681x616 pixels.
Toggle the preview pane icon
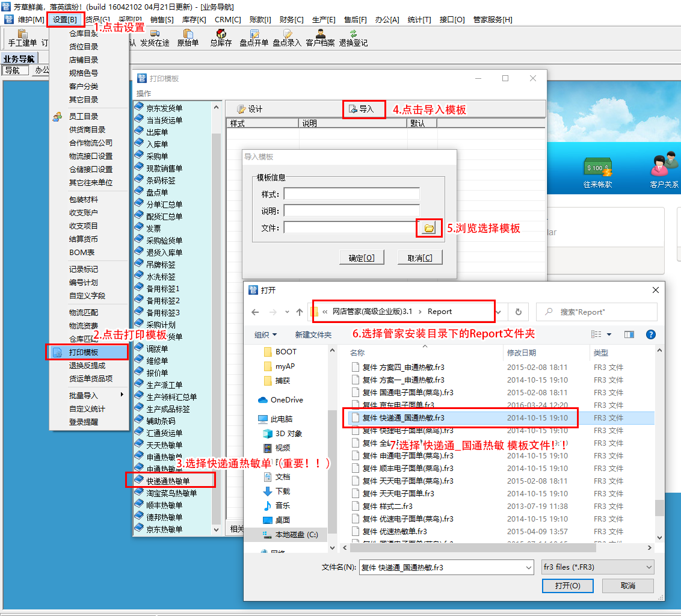click(x=629, y=334)
